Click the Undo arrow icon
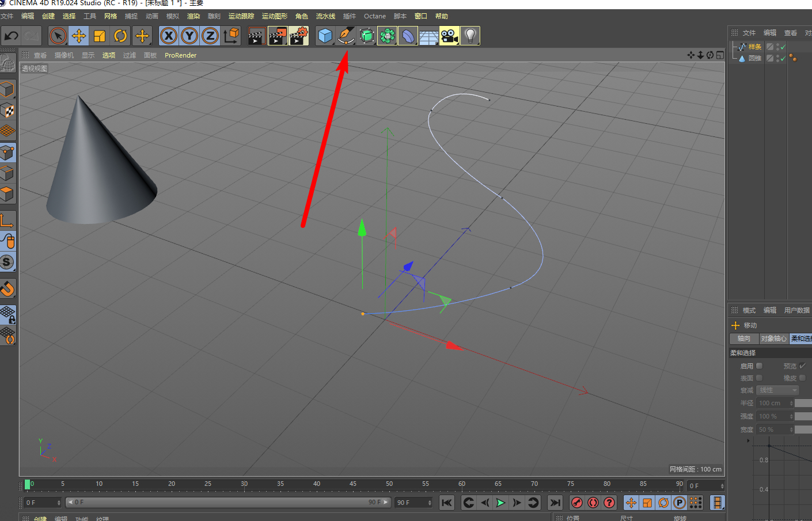812x521 pixels. pos(11,36)
